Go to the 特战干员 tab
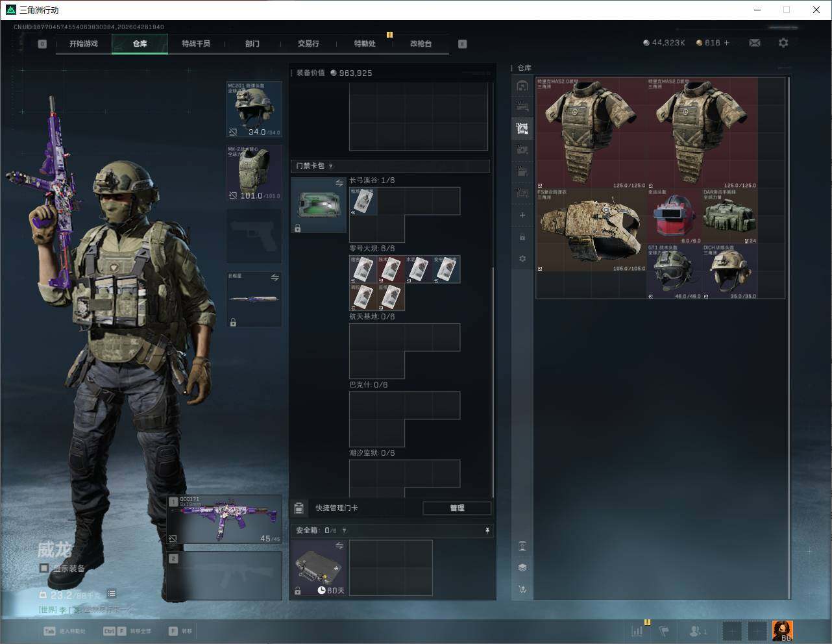Image resolution: width=832 pixels, height=644 pixels. (x=196, y=43)
